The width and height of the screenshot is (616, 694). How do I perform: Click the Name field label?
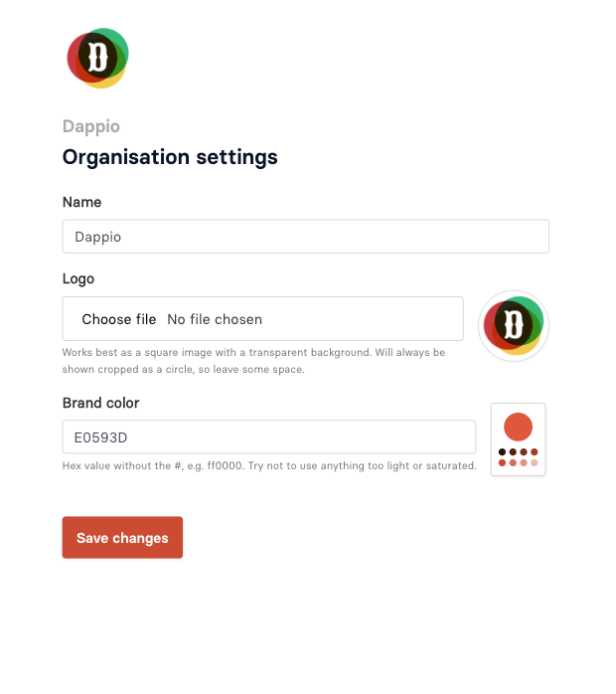[x=82, y=202]
